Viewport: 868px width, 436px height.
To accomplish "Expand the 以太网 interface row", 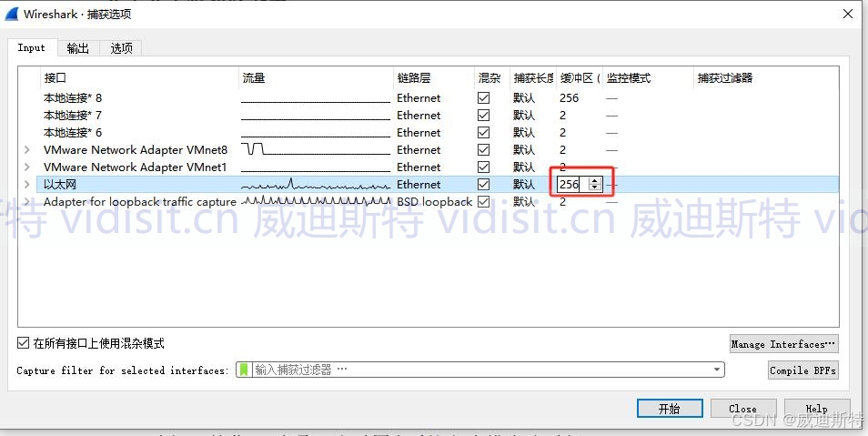I will pos(27,184).
